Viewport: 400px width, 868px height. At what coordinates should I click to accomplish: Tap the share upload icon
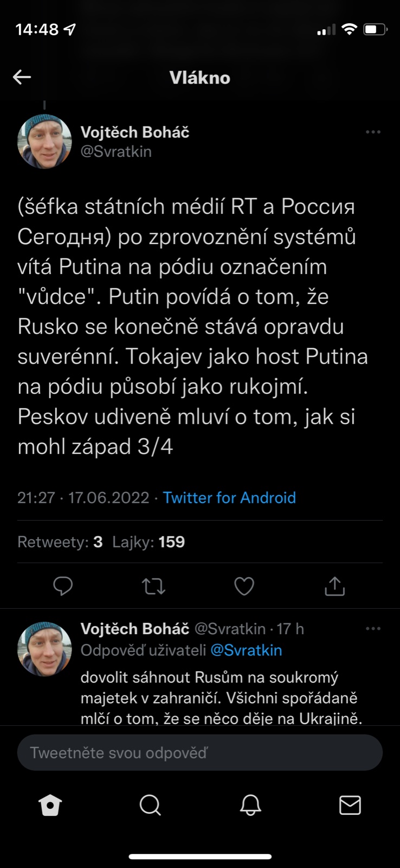point(334,586)
